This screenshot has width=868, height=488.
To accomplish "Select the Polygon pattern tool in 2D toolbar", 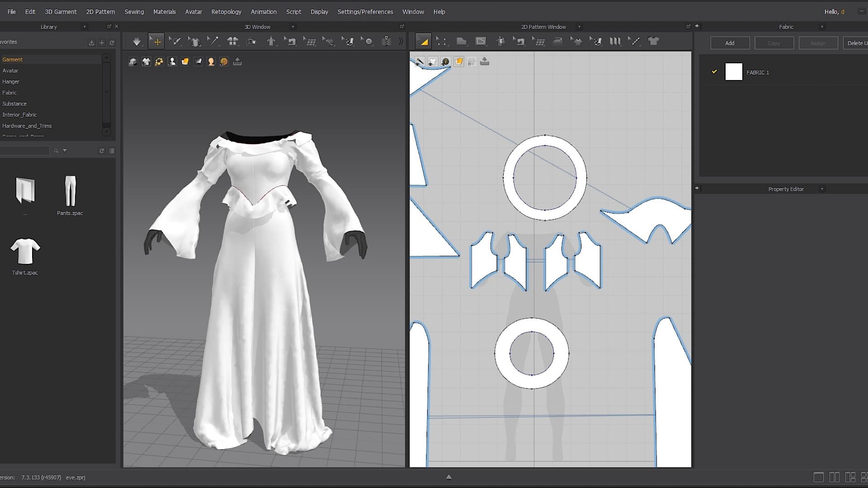I will (461, 42).
